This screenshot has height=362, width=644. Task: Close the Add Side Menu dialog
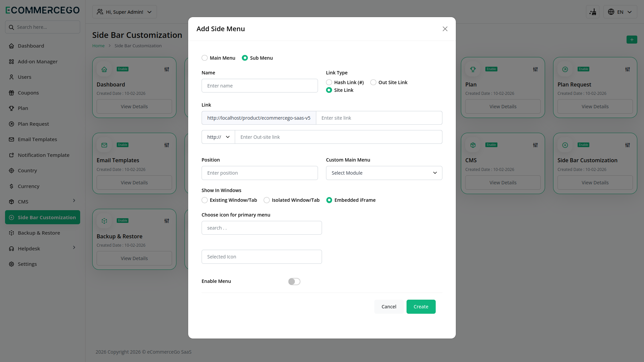[445, 29]
